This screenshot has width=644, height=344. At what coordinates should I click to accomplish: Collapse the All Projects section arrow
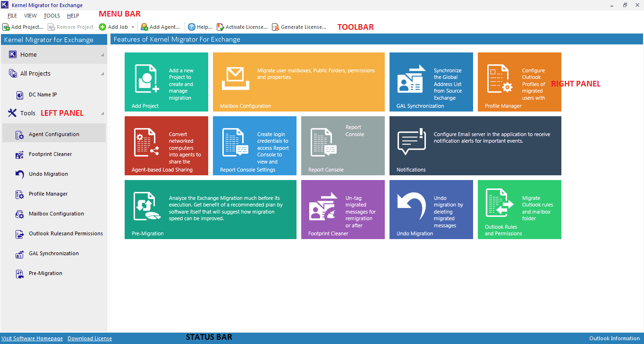[102, 74]
